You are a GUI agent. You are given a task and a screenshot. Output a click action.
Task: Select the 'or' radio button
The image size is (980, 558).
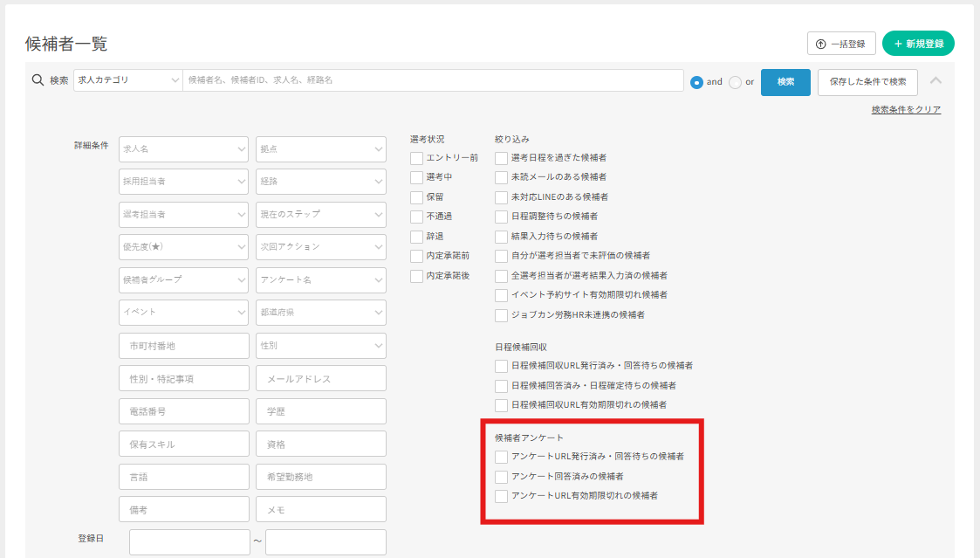point(735,82)
